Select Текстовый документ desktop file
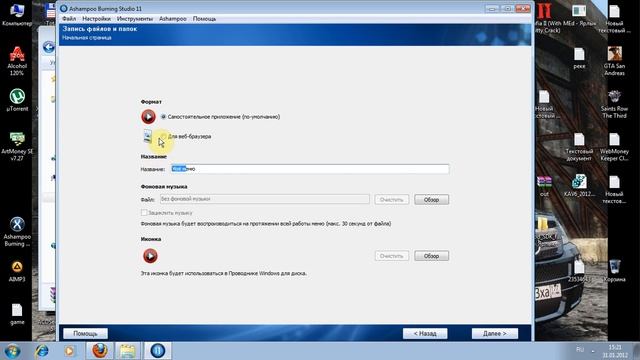This screenshot has width=640, height=360. click(579, 147)
